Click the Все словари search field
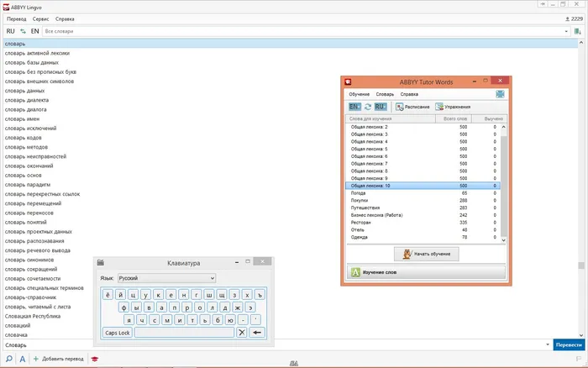Screen dimensions: 588x368 tap(302, 32)
